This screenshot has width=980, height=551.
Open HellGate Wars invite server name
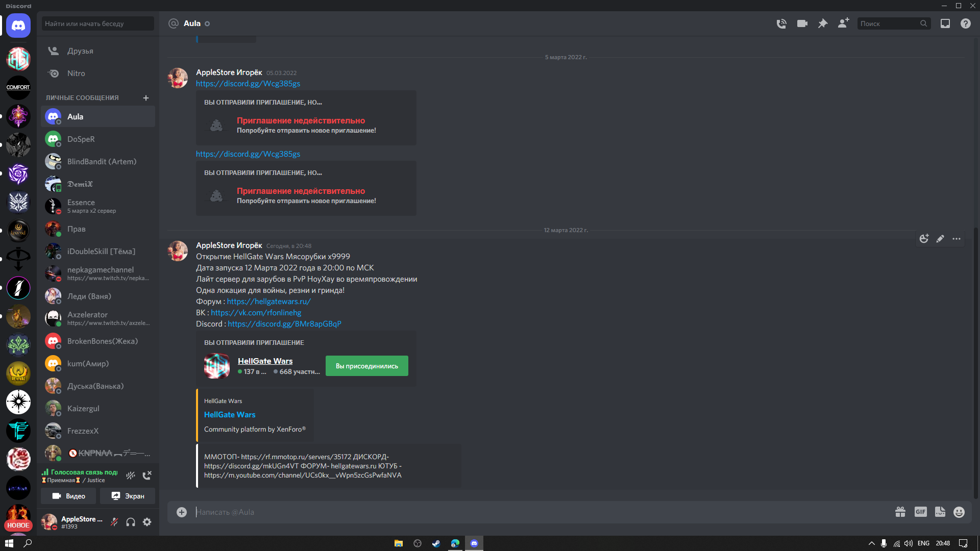(265, 361)
